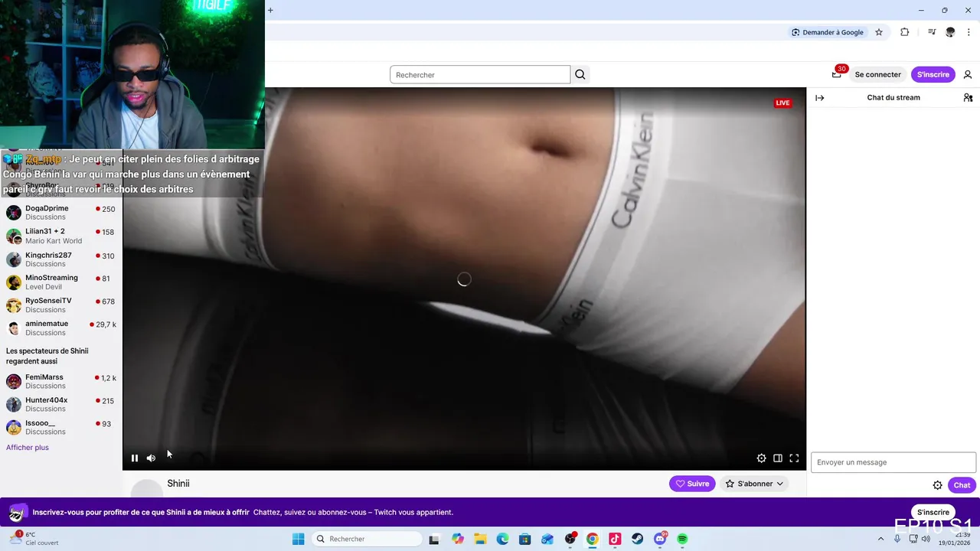
Task: Click the Windows taskbar Rechercher search box
Action: click(x=367, y=539)
